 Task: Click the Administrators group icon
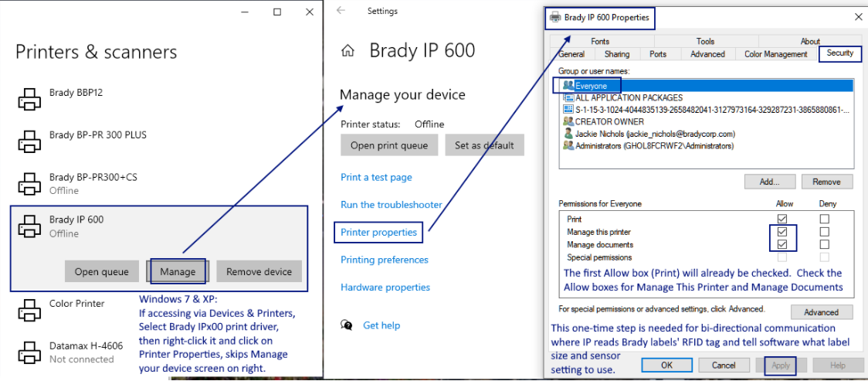click(568, 145)
